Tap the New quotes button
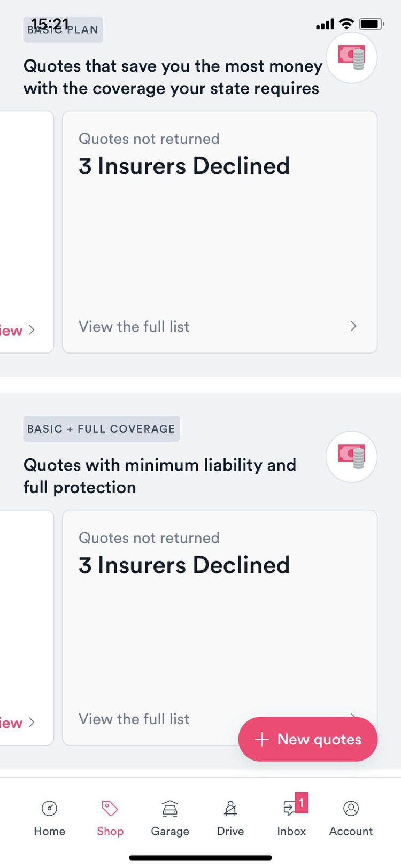 click(x=307, y=739)
